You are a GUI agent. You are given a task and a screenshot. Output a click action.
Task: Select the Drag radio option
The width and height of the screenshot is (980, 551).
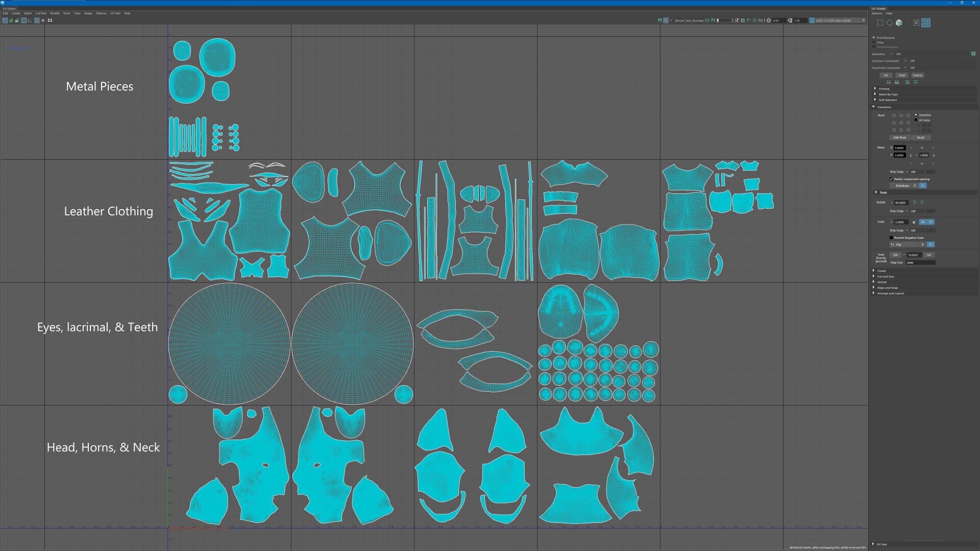(x=874, y=42)
